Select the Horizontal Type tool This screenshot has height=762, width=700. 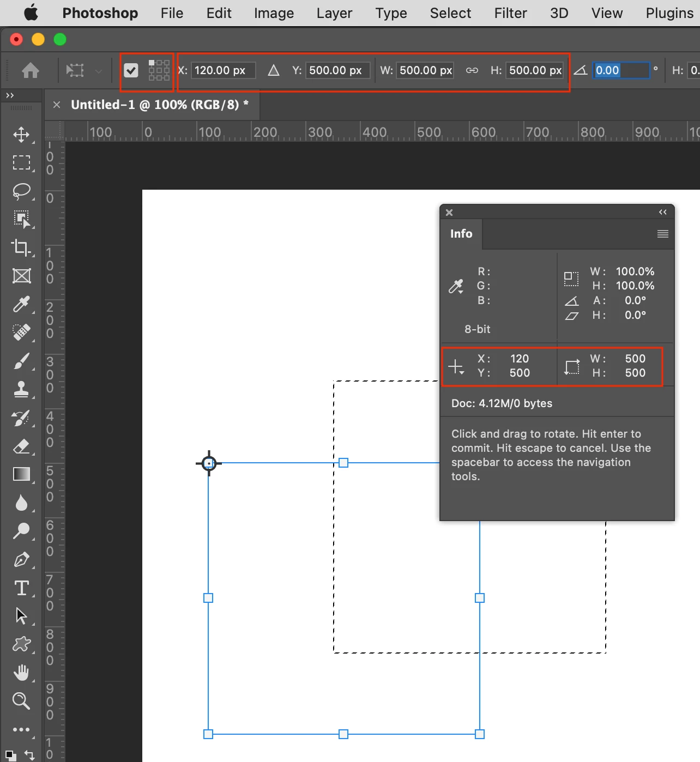(x=21, y=588)
